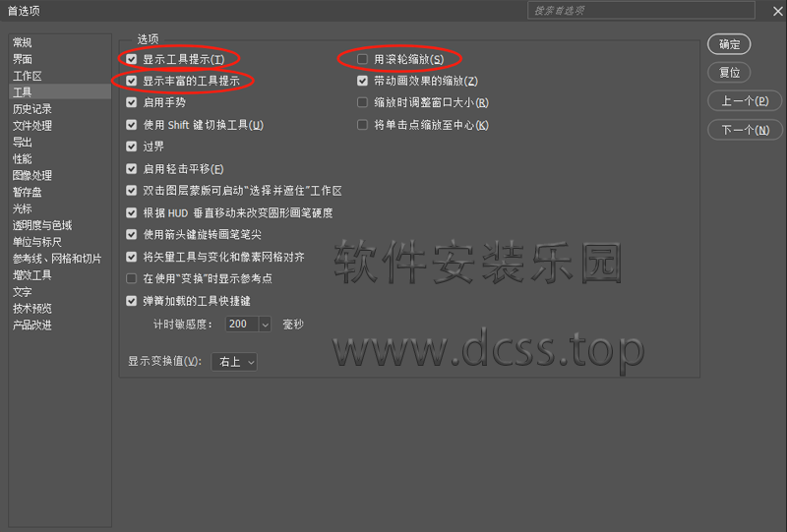Check 在使用"变换"时显示参考点 option

point(132,278)
